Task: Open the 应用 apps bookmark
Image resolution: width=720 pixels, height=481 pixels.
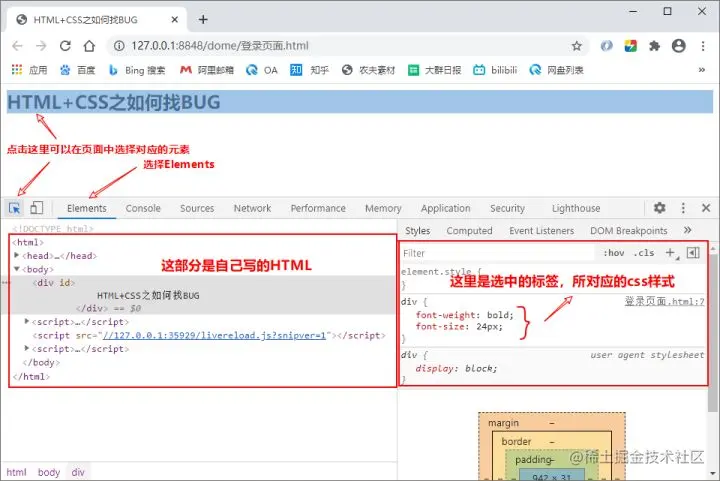Action: [29, 70]
